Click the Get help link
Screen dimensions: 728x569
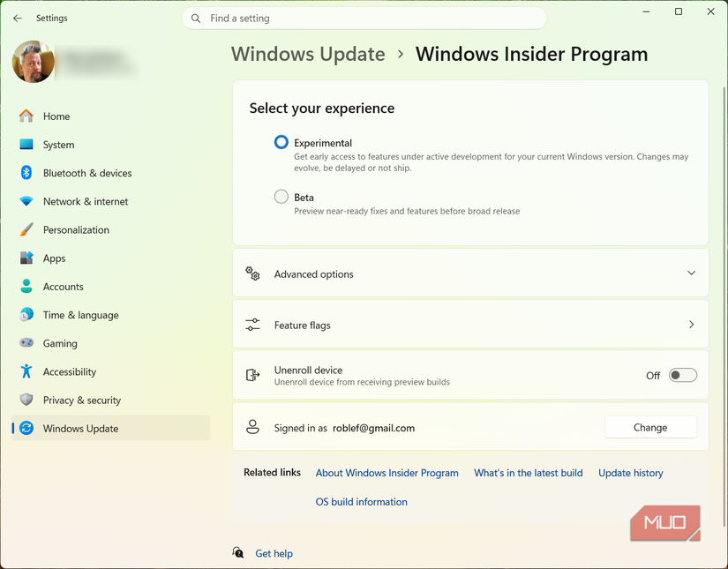click(x=274, y=553)
